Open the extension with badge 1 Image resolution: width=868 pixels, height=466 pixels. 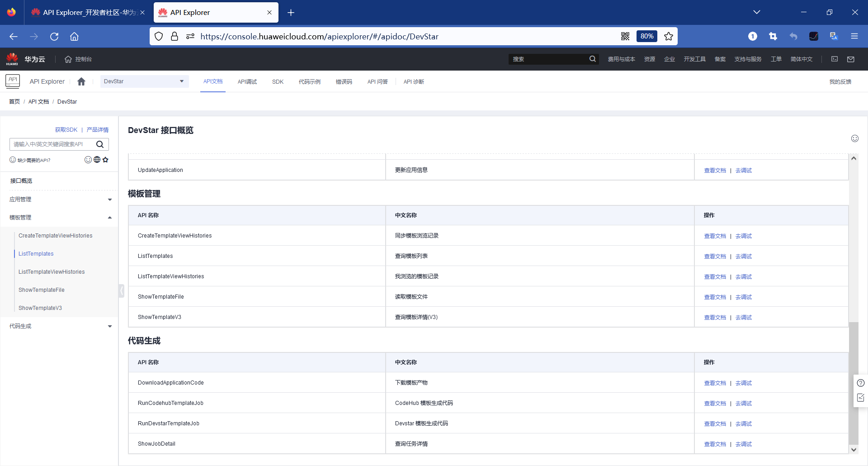[x=753, y=37]
